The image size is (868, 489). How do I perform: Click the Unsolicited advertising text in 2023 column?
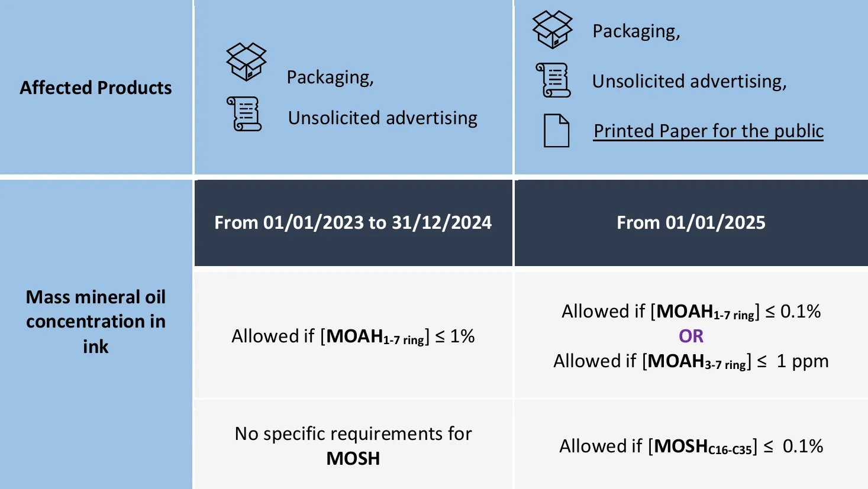pyautogui.click(x=383, y=118)
